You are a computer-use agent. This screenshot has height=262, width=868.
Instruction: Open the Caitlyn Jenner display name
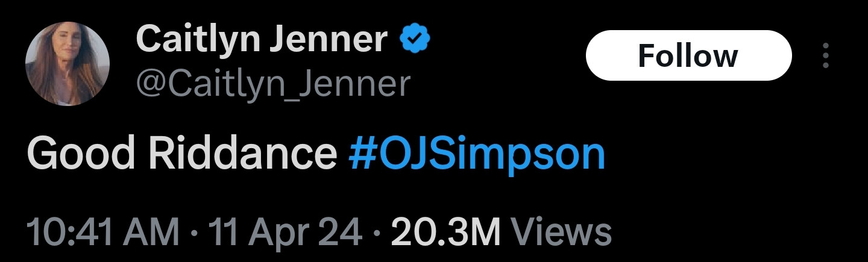pos(262,41)
